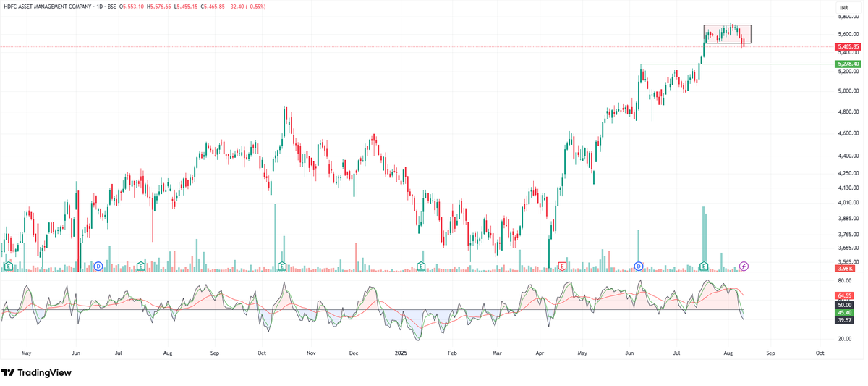Click the green 5,278.40 price line label

click(x=848, y=64)
